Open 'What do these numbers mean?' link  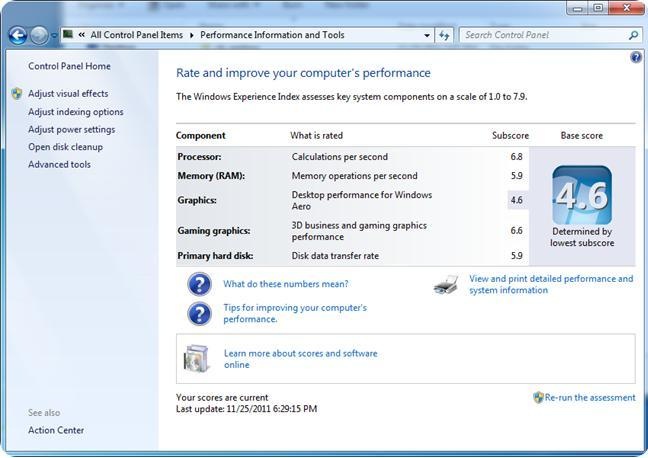(x=286, y=284)
